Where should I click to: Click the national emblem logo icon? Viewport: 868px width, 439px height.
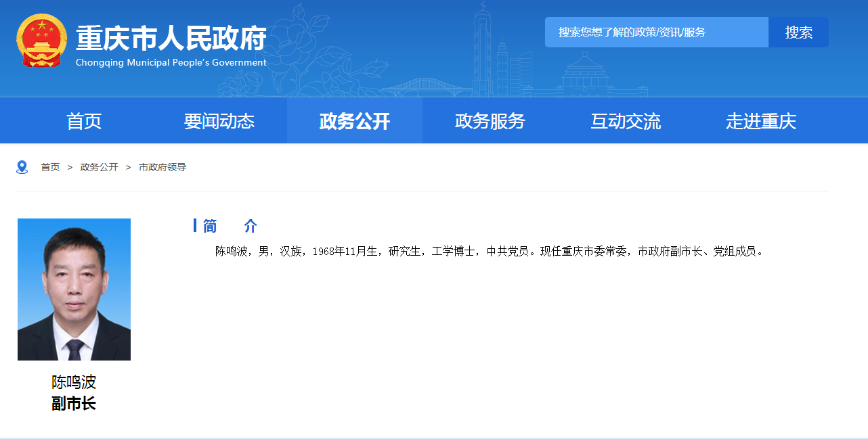(42, 41)
